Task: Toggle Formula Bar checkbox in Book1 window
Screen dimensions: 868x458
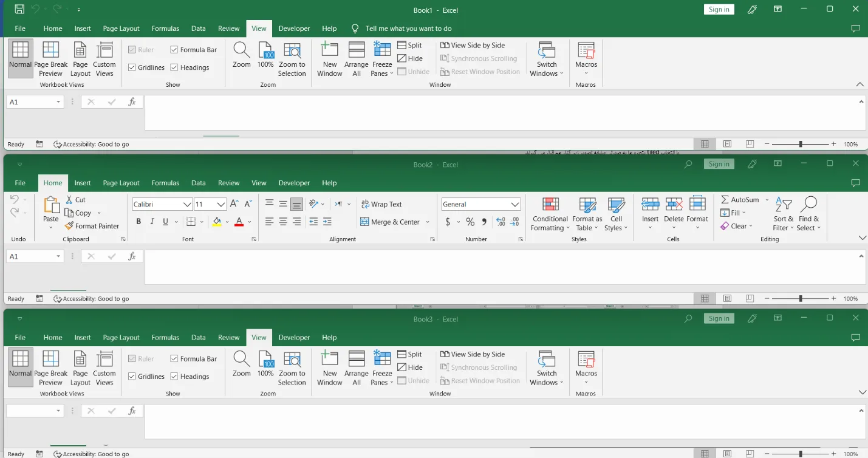Action: pyautogui.click(x=174, y=50)
